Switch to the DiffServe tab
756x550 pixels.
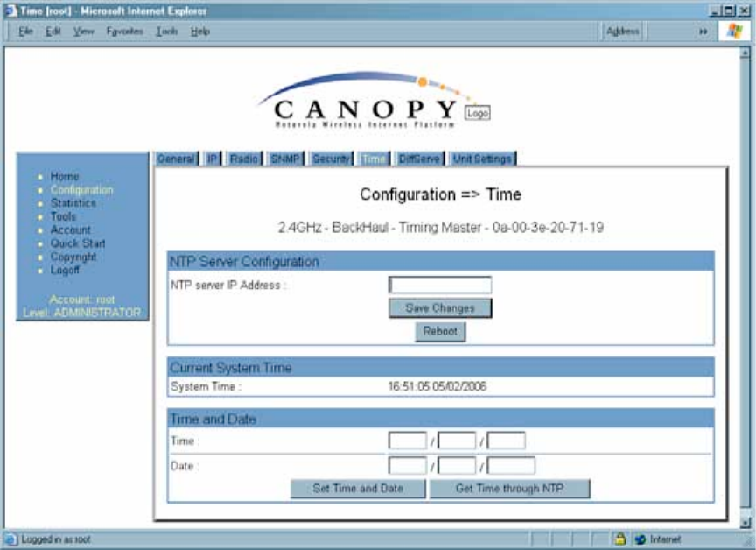click(x=419, y=159)
